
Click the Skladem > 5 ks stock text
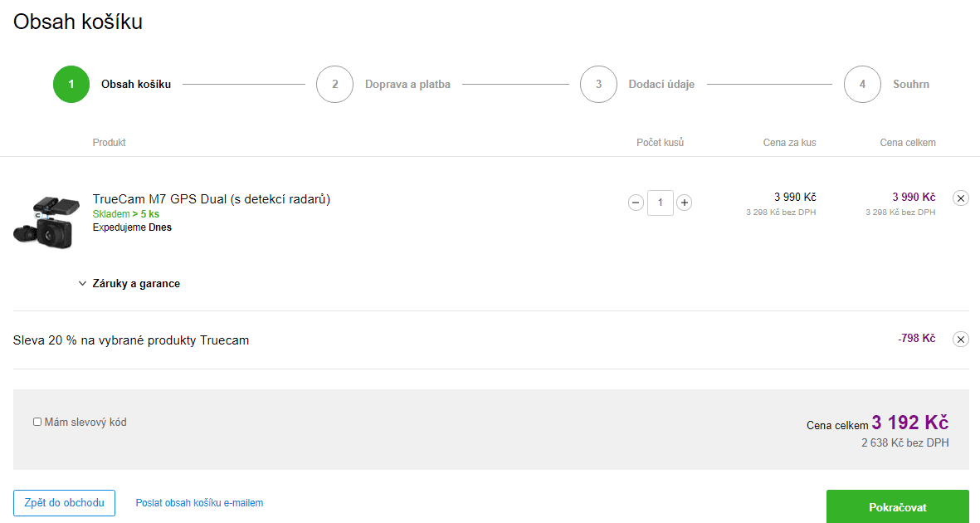point(125,214)
